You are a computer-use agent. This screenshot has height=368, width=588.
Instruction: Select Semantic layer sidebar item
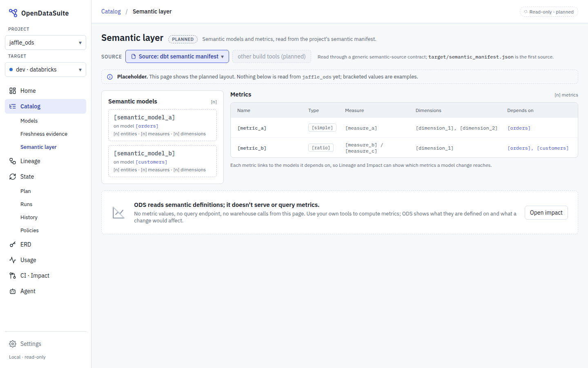[x=38, y=147]
